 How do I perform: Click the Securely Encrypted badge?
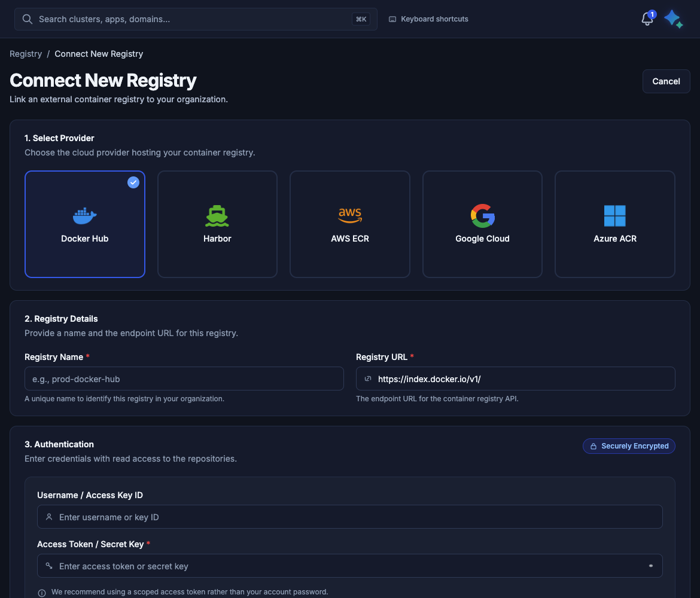tap(629, 446)
